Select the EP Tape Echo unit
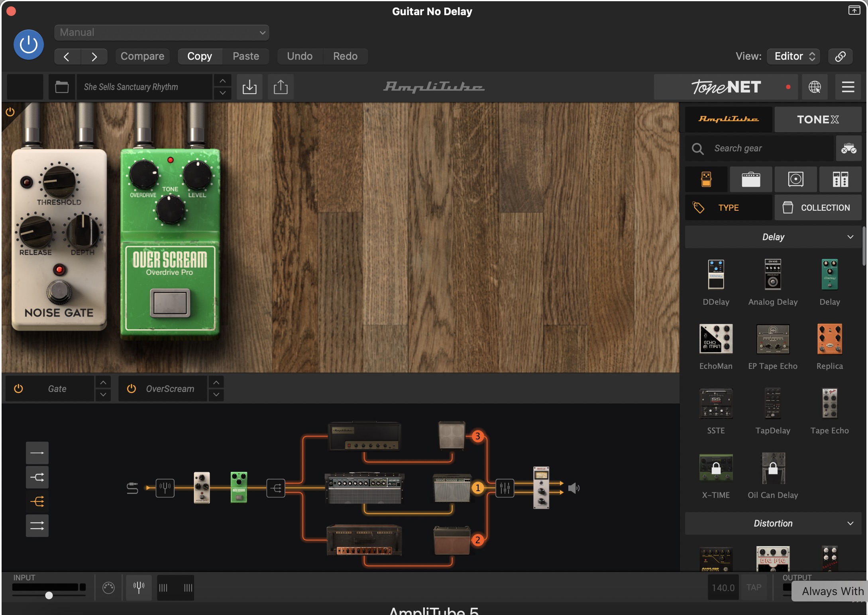Viewport: 868px width, 615px height. click(x=773, y=339)
